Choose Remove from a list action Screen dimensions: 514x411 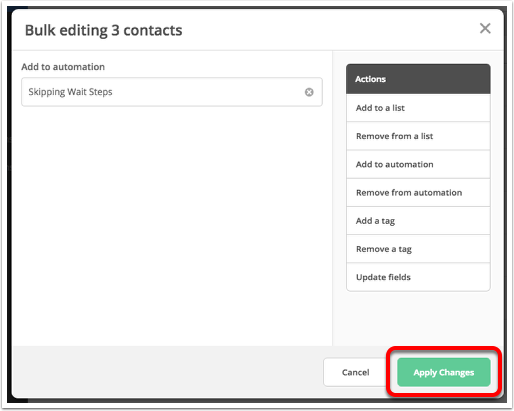tap(418, 136)
